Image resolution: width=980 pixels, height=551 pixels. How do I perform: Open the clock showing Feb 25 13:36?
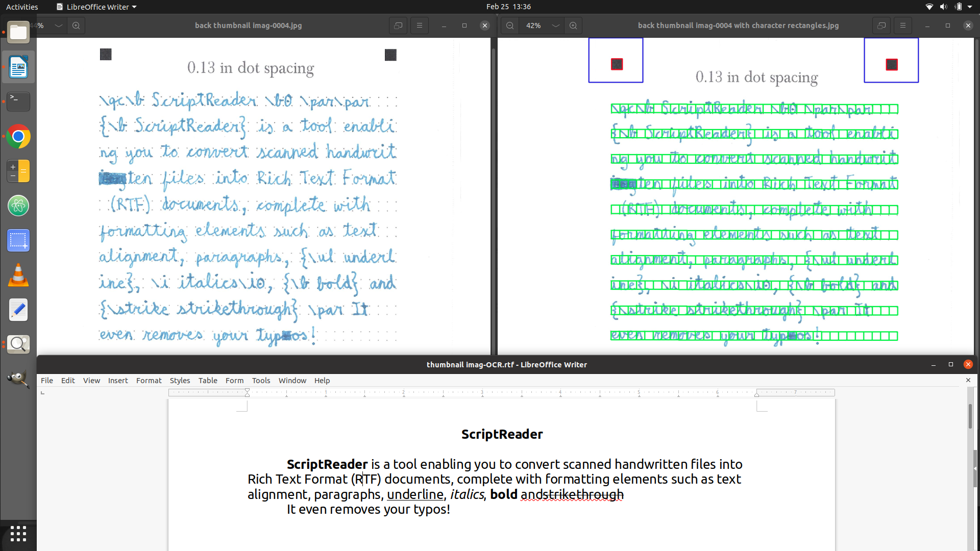pos(508,7)
